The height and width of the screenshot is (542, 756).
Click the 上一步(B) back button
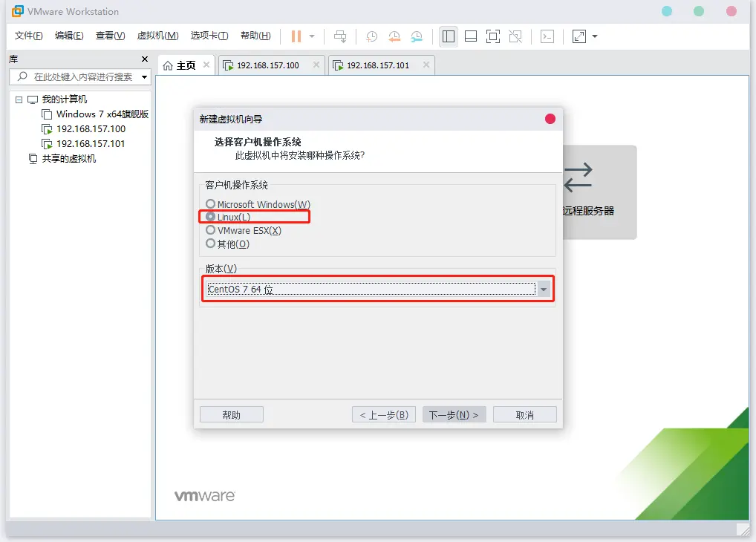[x=384, y=415]
